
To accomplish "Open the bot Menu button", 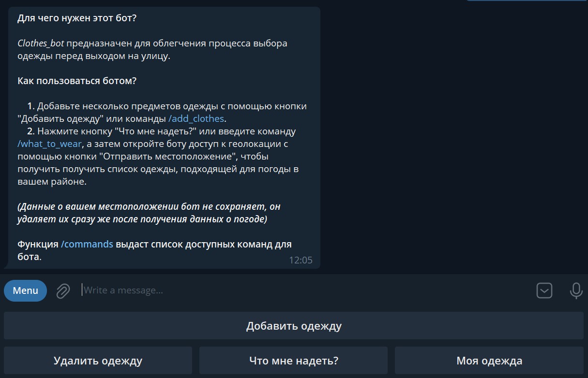I will click(25, 291).
